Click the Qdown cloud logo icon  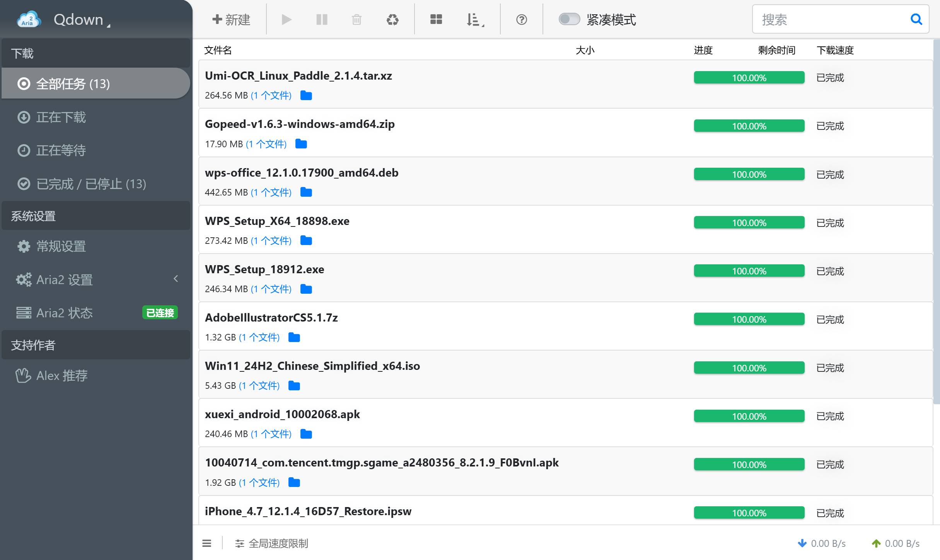point(29,19)
